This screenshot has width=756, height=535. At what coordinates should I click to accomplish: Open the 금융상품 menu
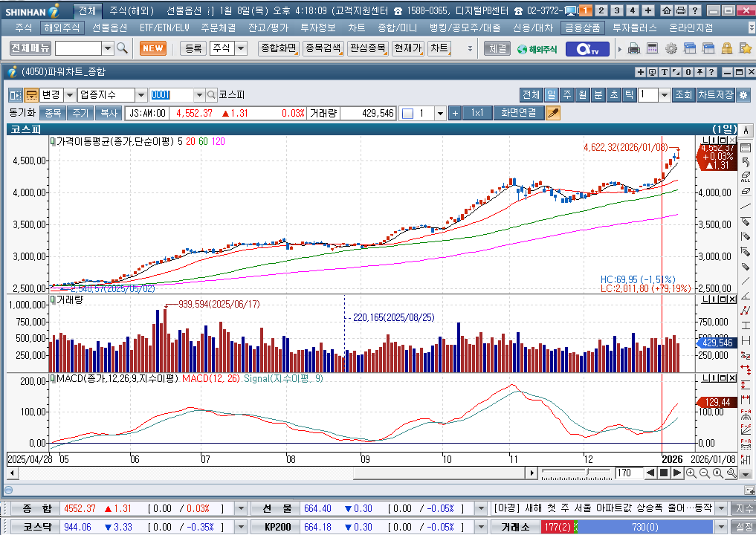tap(583, 28)
